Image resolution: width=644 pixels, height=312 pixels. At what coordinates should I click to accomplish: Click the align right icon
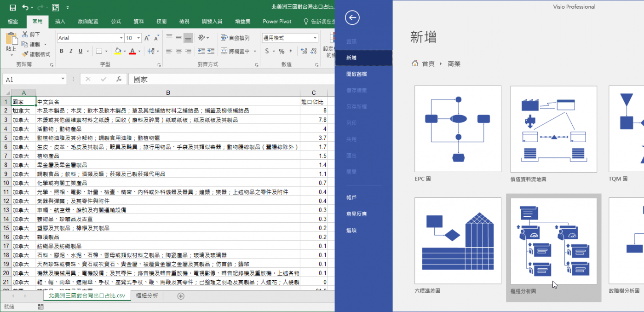[188, 51]
